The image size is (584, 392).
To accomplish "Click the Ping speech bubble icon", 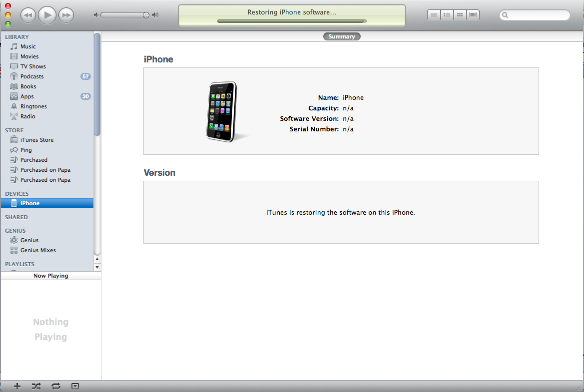I will (14, 150).
